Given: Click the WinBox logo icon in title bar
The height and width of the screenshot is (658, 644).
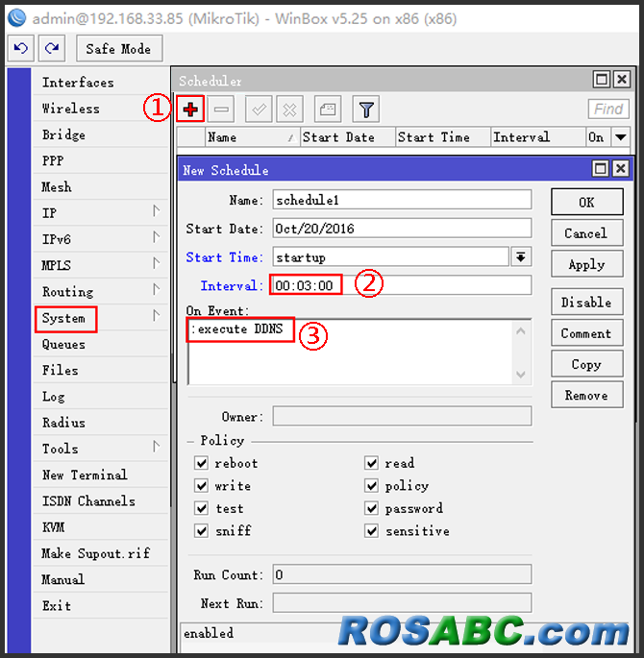Looking at the screenshot, I should coord(16,18).
